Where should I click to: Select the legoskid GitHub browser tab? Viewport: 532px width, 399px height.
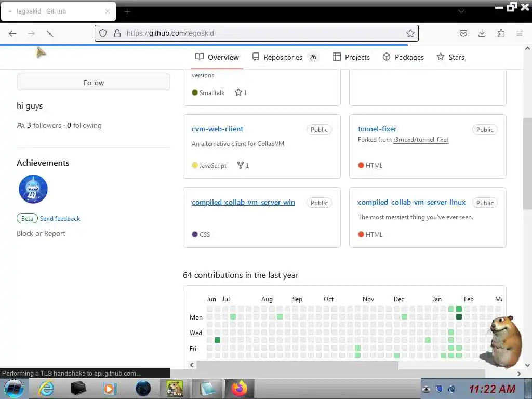coord(58,11)
